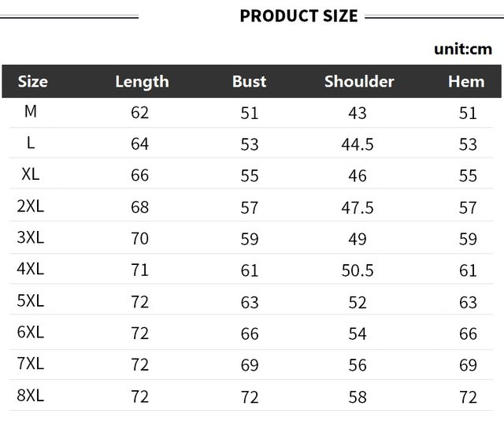This screenshot has height=421, width=504.
Task: Select the Size column header
Action: click(32, 81)
